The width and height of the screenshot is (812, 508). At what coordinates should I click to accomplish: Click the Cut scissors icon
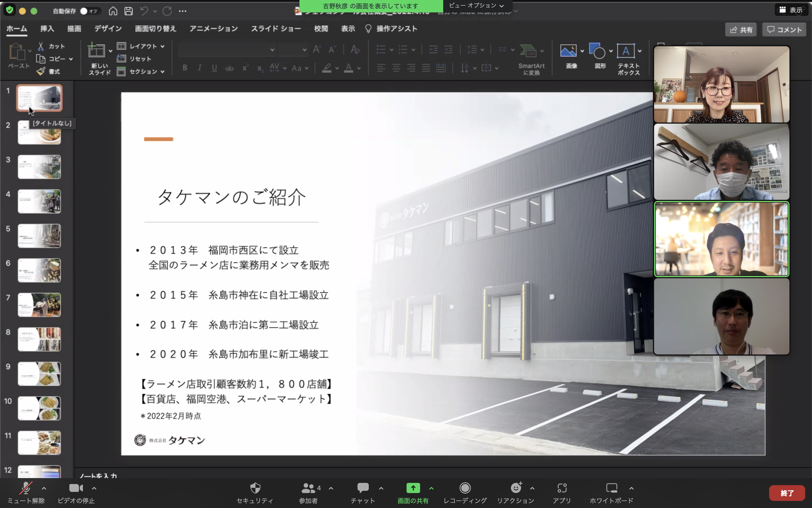[x=41, y=46]
